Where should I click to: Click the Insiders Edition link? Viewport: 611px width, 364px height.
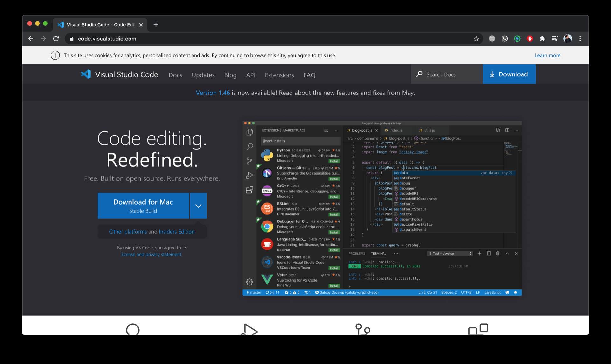(176, 231)
